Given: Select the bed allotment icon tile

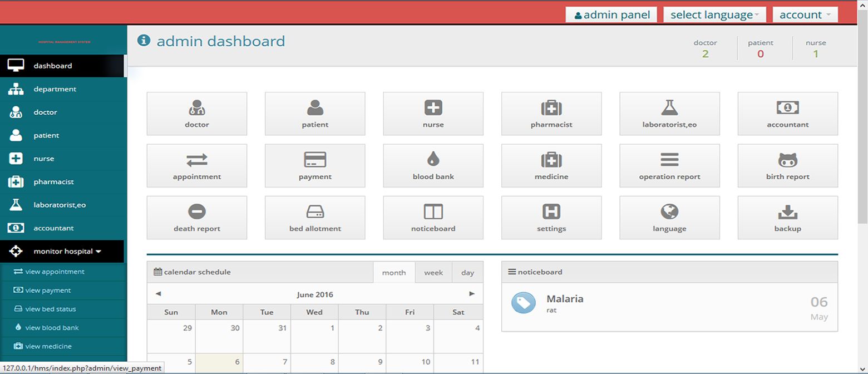Looking at the screenshot, I should point(315,217).
